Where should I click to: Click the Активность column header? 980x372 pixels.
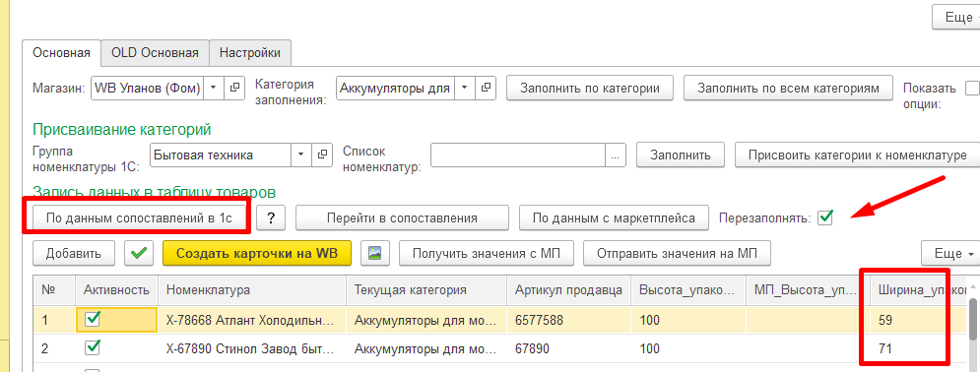coord(117,290)
